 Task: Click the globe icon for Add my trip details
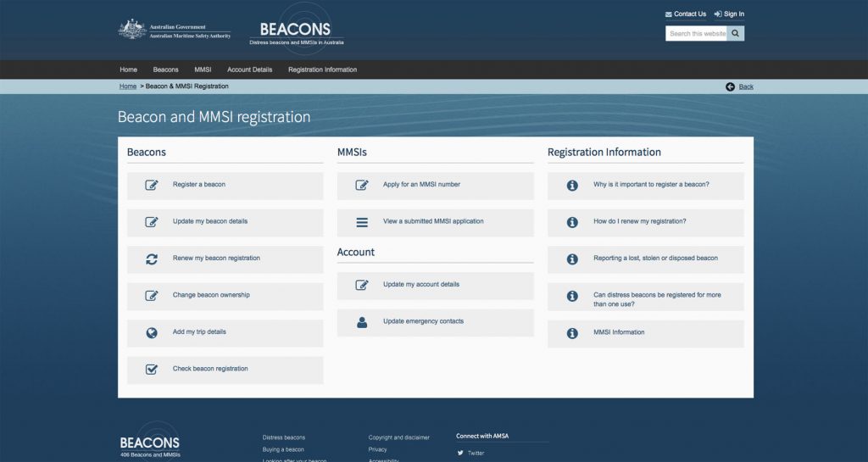tap(152, 333)
